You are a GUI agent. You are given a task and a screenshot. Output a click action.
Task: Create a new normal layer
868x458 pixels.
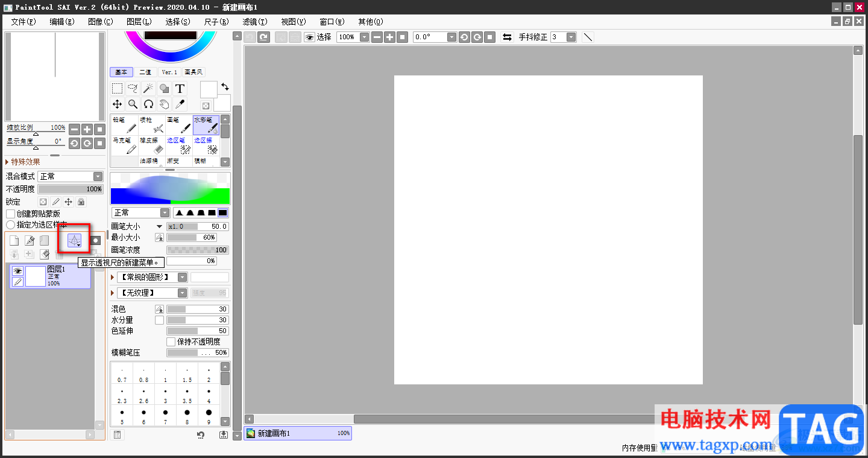click(x=14, y=241)
